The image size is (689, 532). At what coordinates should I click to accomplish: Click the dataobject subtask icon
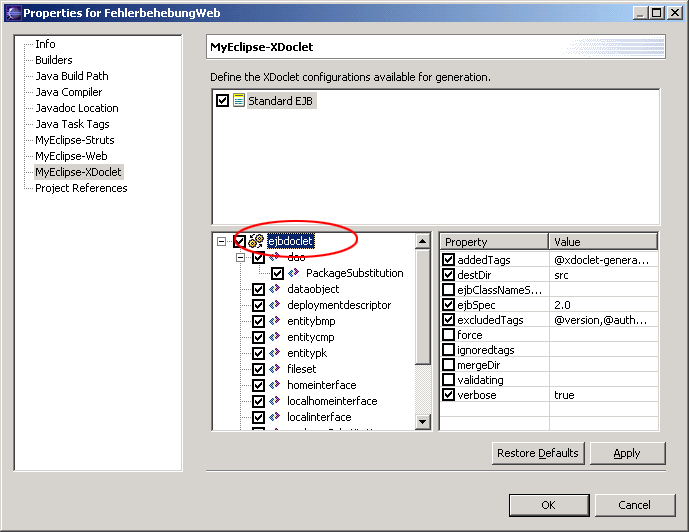coord(274,289)
